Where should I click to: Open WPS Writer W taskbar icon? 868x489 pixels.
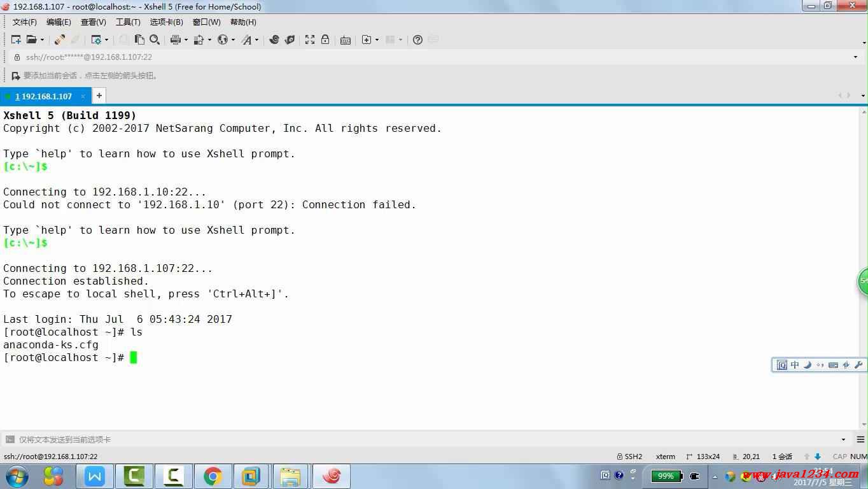95,476
